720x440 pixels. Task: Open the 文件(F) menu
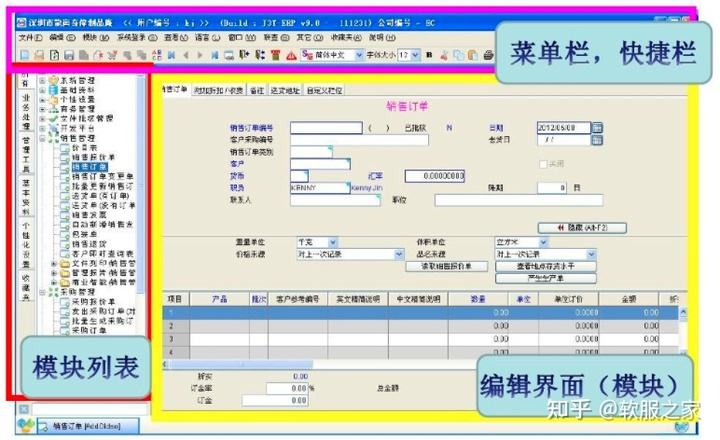click(30, 38)
